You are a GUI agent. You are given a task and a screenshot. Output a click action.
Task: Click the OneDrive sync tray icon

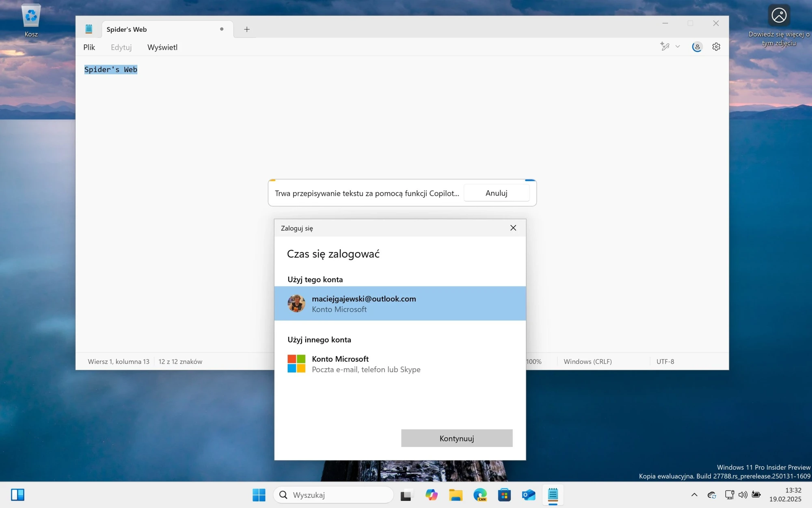click(712, 495)
